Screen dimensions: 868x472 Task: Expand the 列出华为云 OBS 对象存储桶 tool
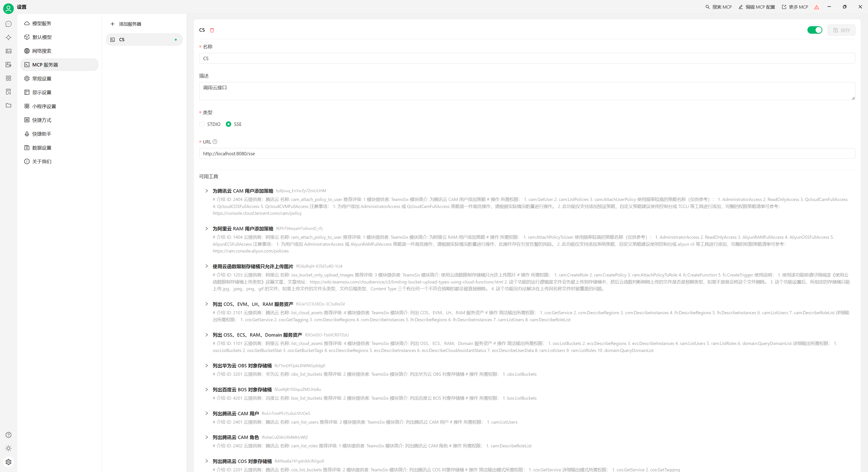207,366
